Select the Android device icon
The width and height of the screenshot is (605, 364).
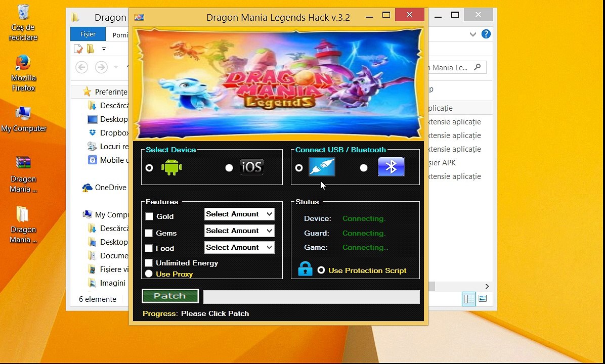click(x=171, y=167)
